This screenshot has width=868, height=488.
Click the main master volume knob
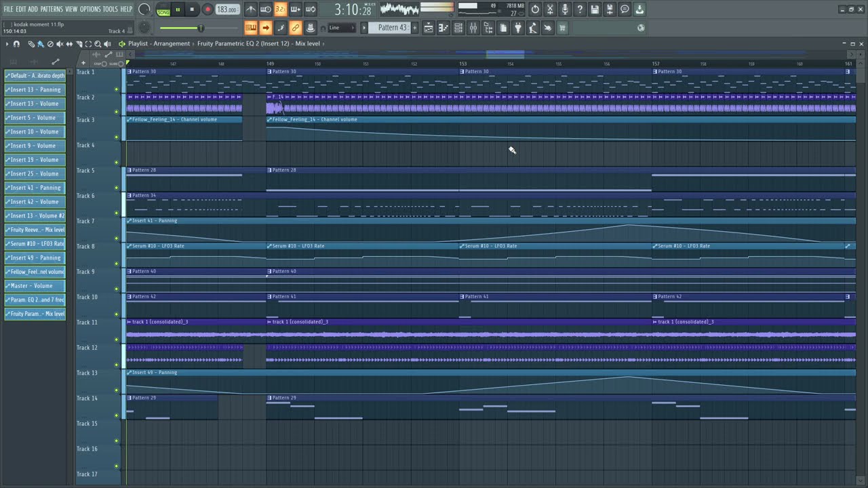pos(144,9)
